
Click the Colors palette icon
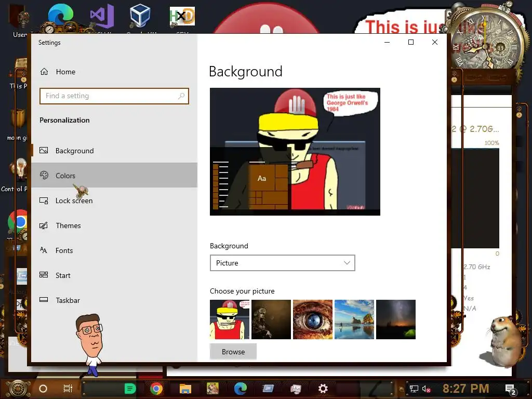[44, 175]
